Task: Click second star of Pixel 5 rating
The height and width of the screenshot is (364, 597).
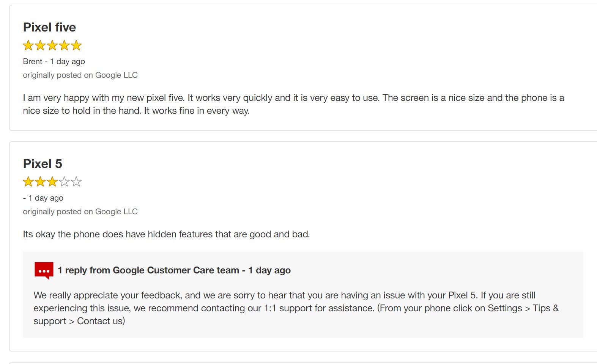Action: pyautogui.click(x=40, y=182)
